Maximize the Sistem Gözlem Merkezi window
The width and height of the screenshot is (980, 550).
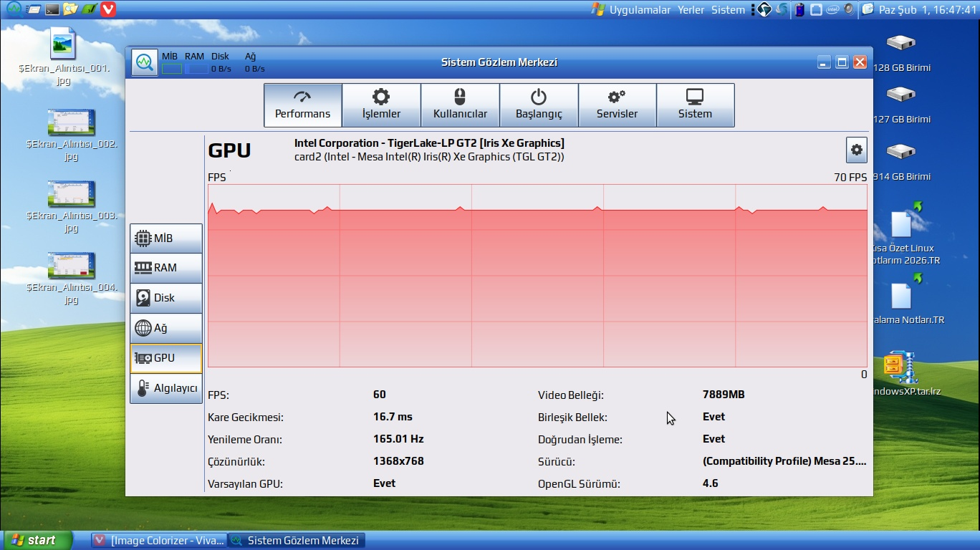tap(842, 62)
